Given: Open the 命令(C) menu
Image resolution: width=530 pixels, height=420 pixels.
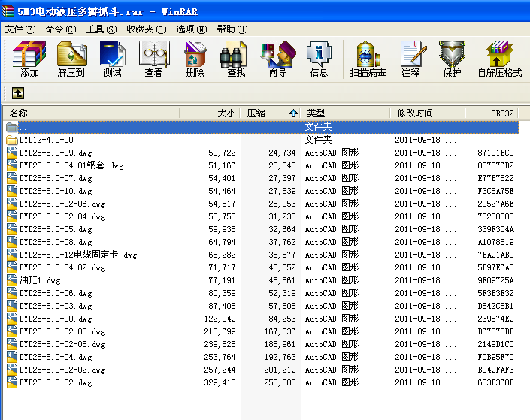Looking at the screenshot, I should tap(61, 29).
